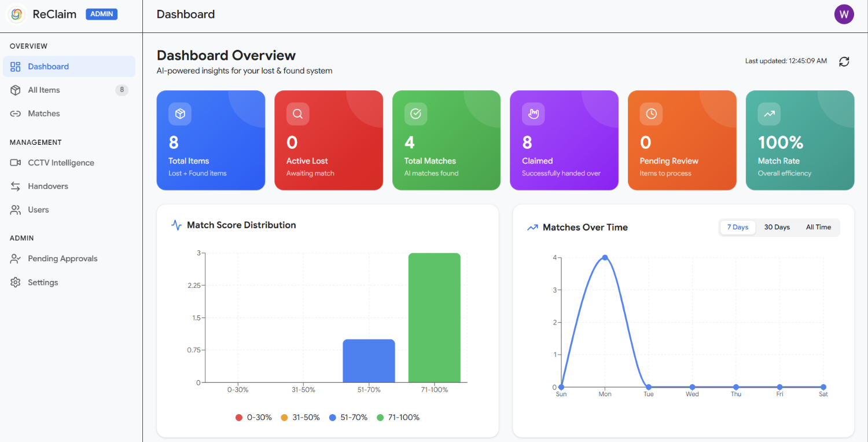Open the Matches sidebar item

click(x=69, y=114)
